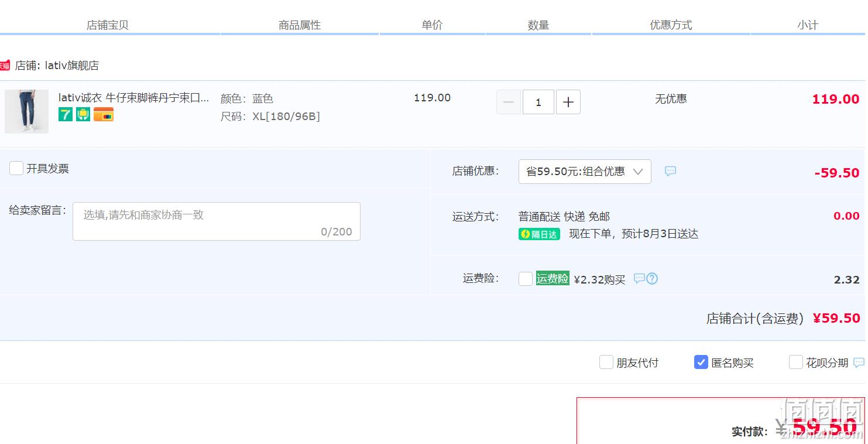Open the jeans product thumbnail
Image resolution: width=868 pixels, height=444 pixels.
point(26,111)
